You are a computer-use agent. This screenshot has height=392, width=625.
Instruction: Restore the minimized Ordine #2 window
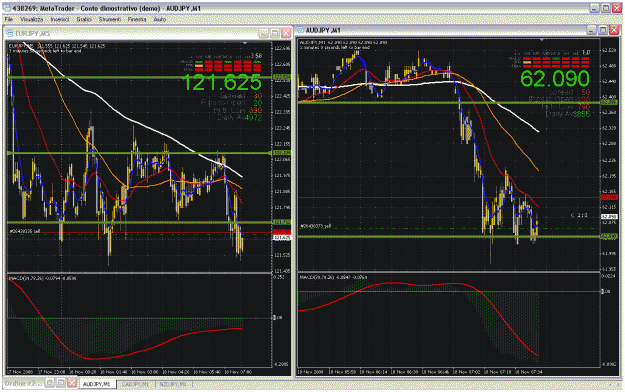pyautogui.click(x=49, y=383)
